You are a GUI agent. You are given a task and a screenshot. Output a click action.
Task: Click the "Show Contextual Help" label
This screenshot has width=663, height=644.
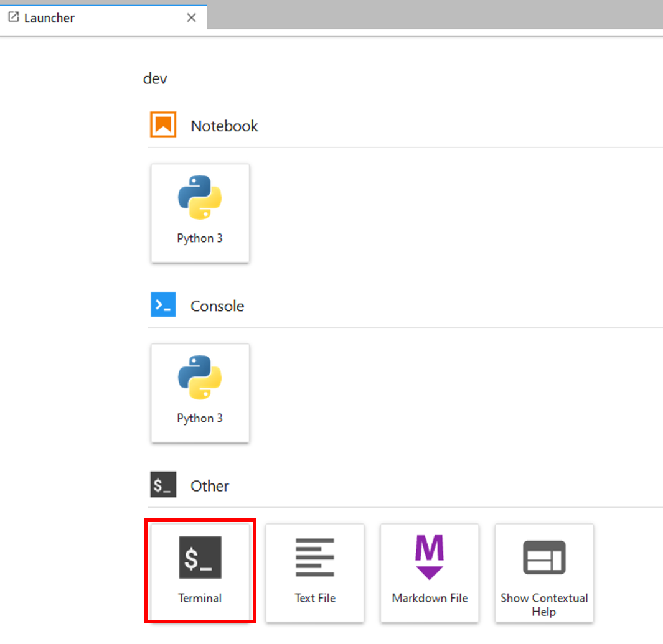(x=544, y=605)
